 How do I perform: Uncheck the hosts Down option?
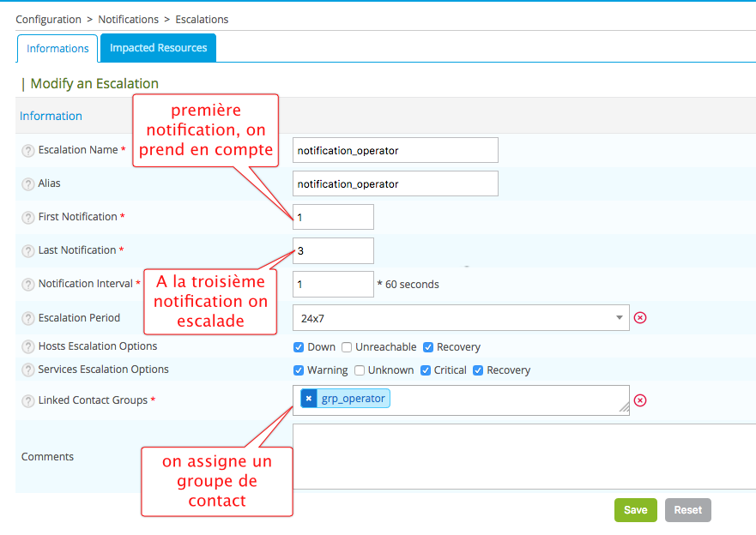[299, 347]
